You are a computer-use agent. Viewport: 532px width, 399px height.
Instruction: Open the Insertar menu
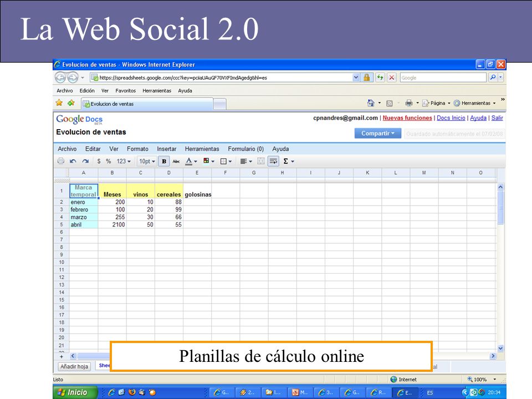tap(166, 149)
